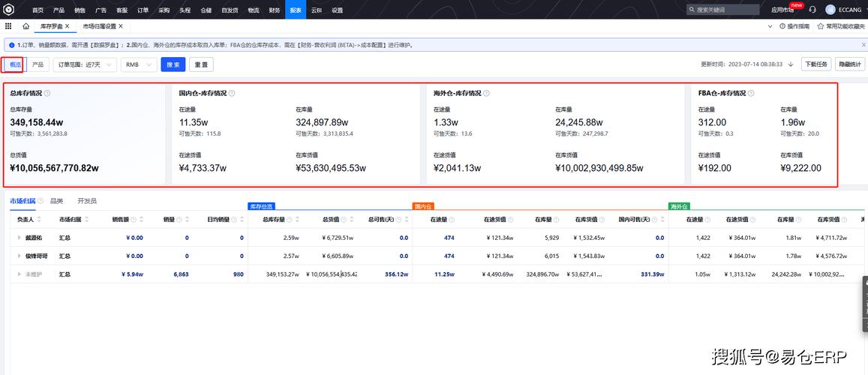
Task: Expand the 俊锋哥哥 row
Action: (x=20, y=256)
